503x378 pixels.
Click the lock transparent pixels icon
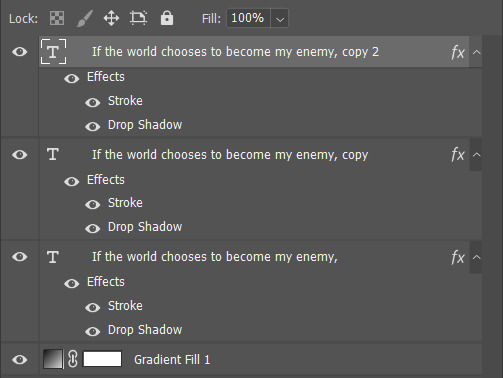(x=57, y=18)
